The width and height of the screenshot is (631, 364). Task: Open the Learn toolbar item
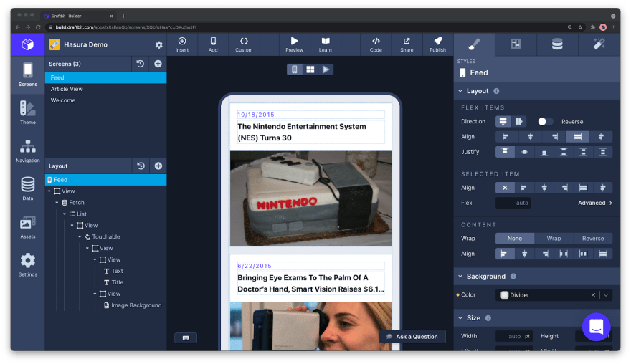tap(325, 44)
